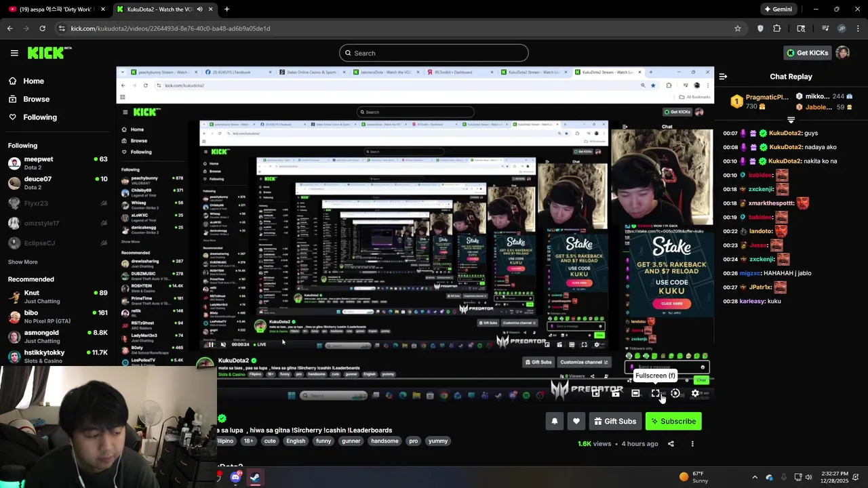Viewport: 868px width, 488px height.
Task: Click the heart follow button
Action: point(576,422)
